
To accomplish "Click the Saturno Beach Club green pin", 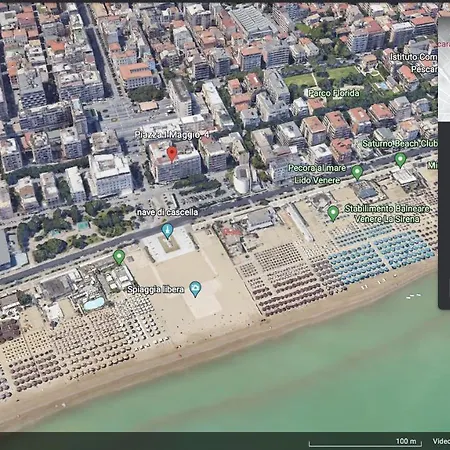I will coord(400,160).
